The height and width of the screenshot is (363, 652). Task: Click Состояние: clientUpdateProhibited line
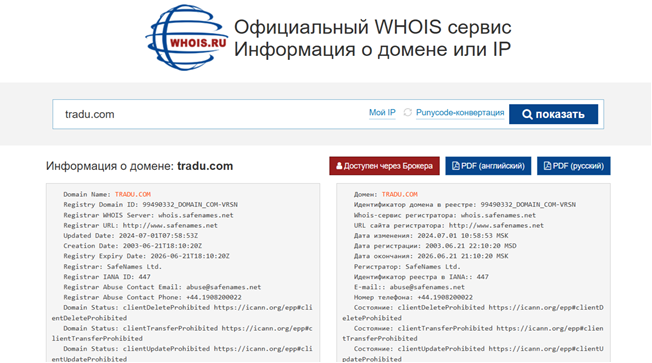(473, 353)
